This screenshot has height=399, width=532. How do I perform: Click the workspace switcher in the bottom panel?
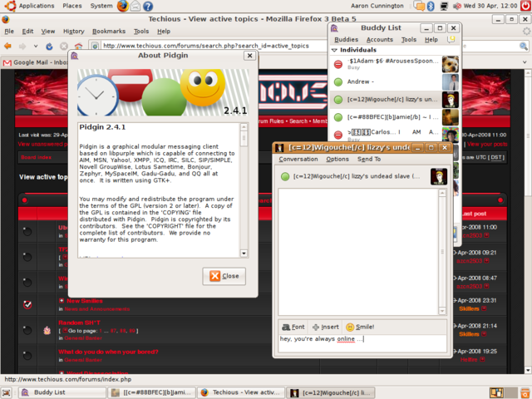(504, 392)
